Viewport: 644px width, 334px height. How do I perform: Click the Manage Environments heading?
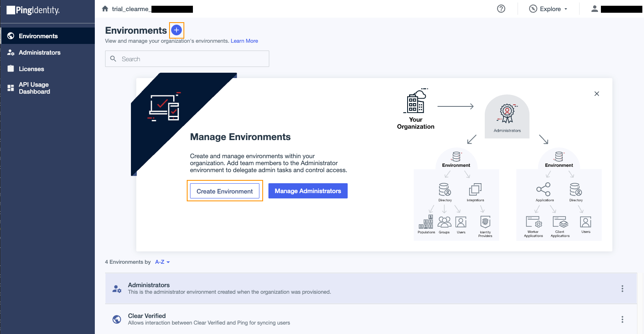tap(240, 137)
